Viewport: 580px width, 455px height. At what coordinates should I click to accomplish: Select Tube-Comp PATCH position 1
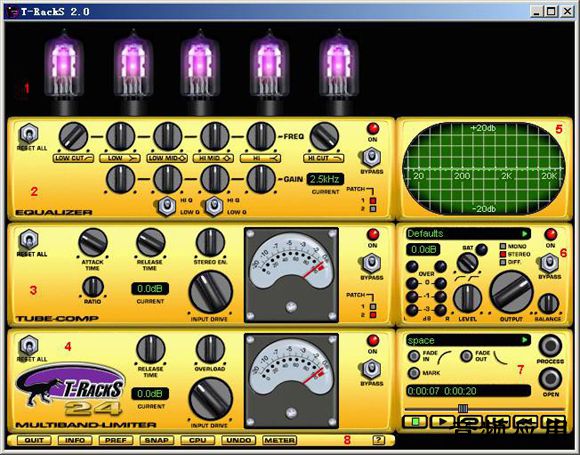[x=373, y=307]
